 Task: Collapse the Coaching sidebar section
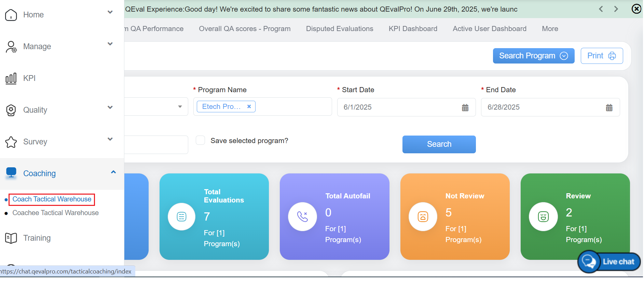pos(113,172)
